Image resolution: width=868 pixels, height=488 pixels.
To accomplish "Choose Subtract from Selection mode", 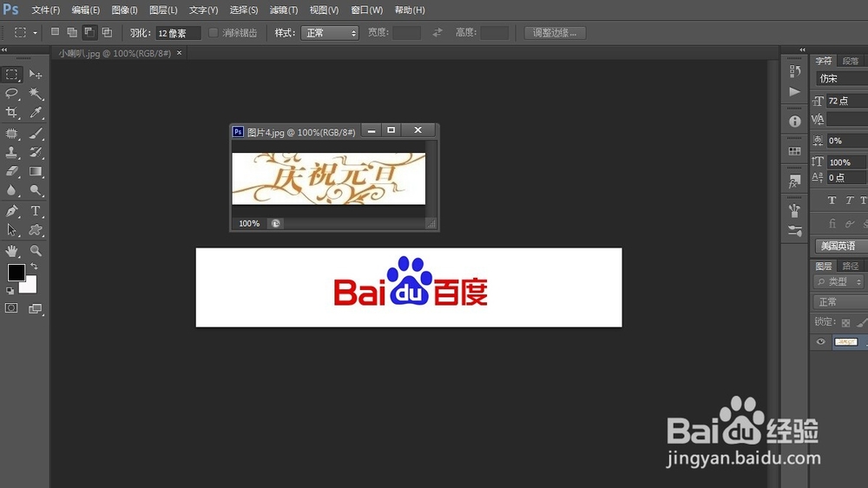I will (x=89, y=33).
